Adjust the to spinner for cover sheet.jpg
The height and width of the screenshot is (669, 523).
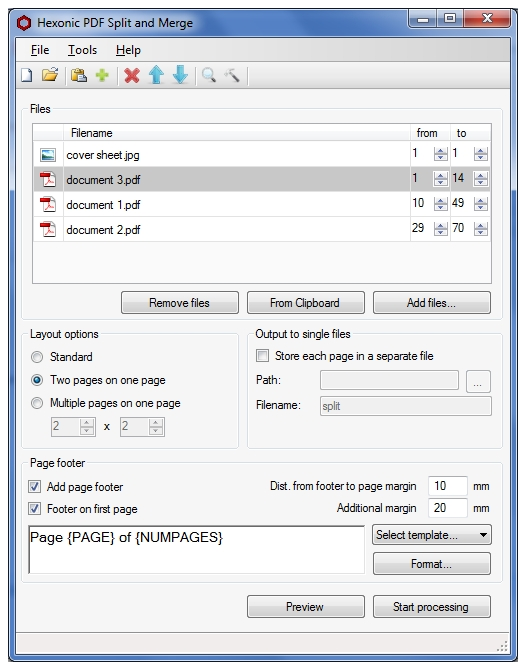click(x=480, y=154)
